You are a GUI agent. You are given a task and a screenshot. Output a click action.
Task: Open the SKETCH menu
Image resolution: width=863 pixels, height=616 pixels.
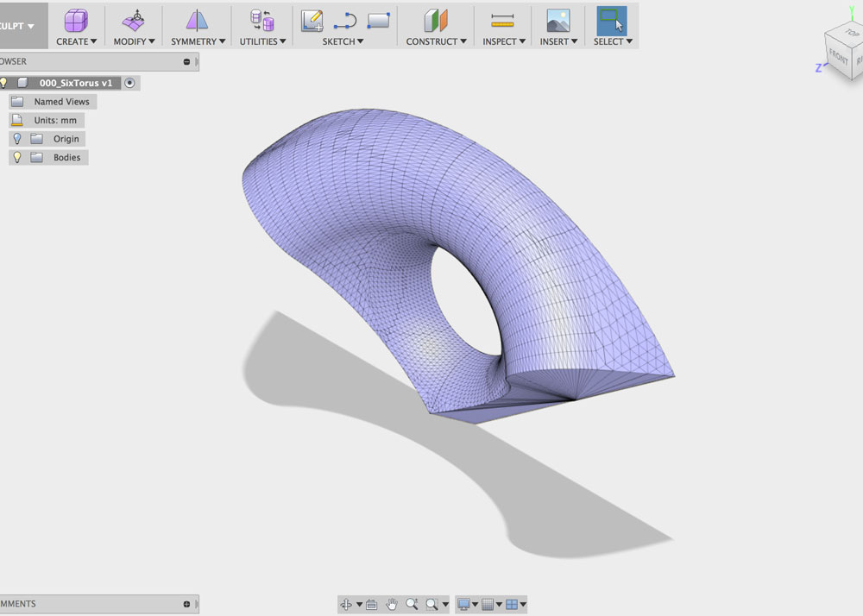pos(343,41)
